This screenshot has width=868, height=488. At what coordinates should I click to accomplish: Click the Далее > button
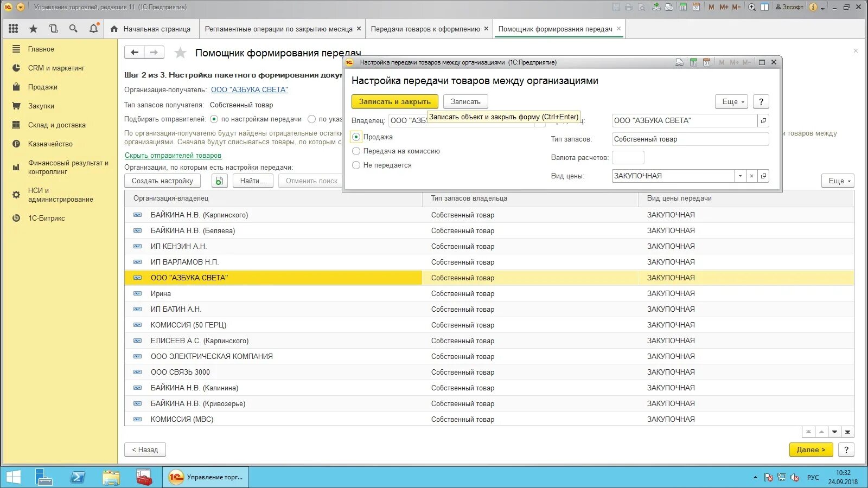coord(811,450)
